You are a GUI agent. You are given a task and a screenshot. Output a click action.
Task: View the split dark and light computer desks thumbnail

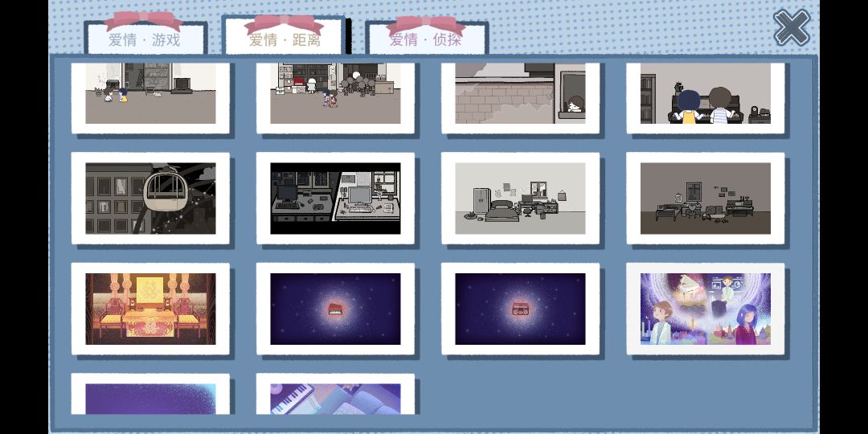335,199
